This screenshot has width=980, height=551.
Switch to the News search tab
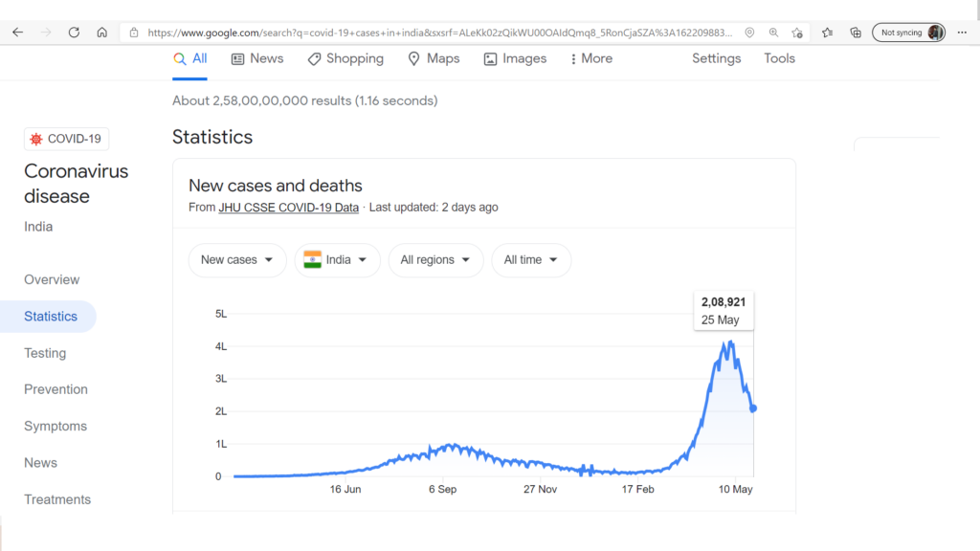(x=257, y=58)
